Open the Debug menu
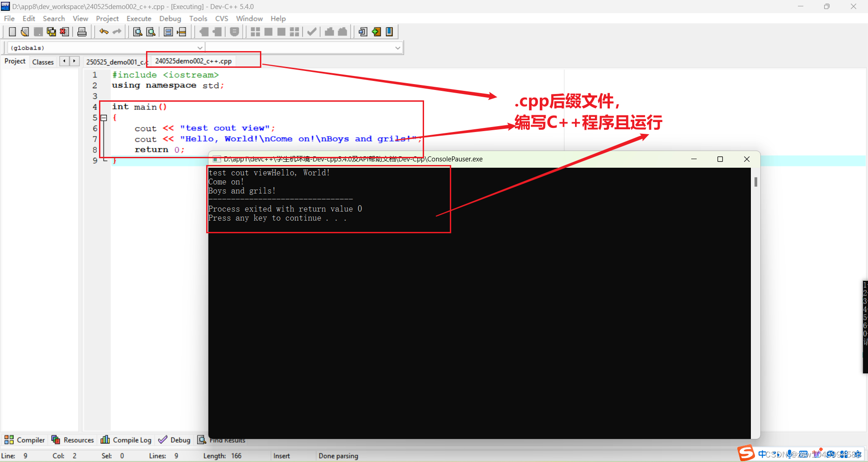This screenshot has height=462, width=868. pyautogui.click(x=170, y=19)
